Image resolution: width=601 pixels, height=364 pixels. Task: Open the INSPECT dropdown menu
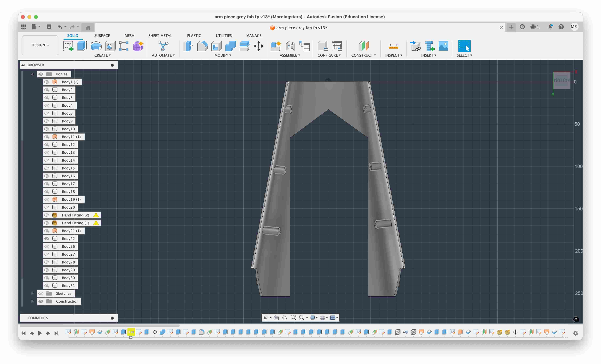[x=394, y=55]
